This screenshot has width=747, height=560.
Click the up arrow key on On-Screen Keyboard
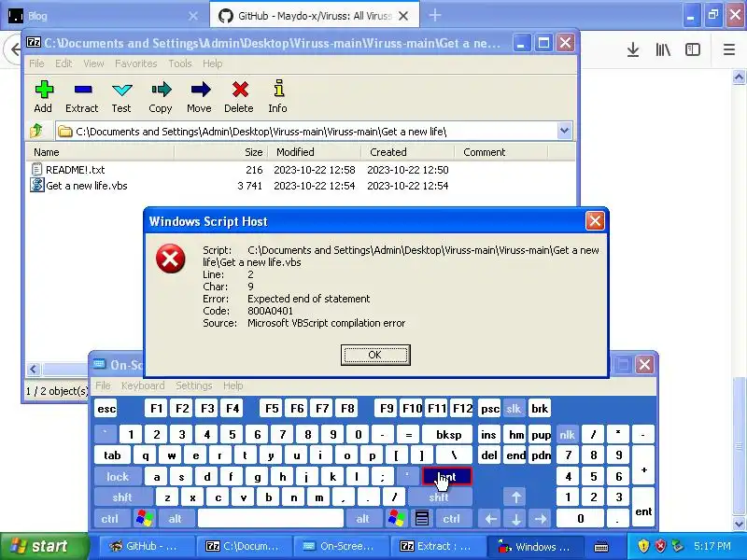click(515, 497)
